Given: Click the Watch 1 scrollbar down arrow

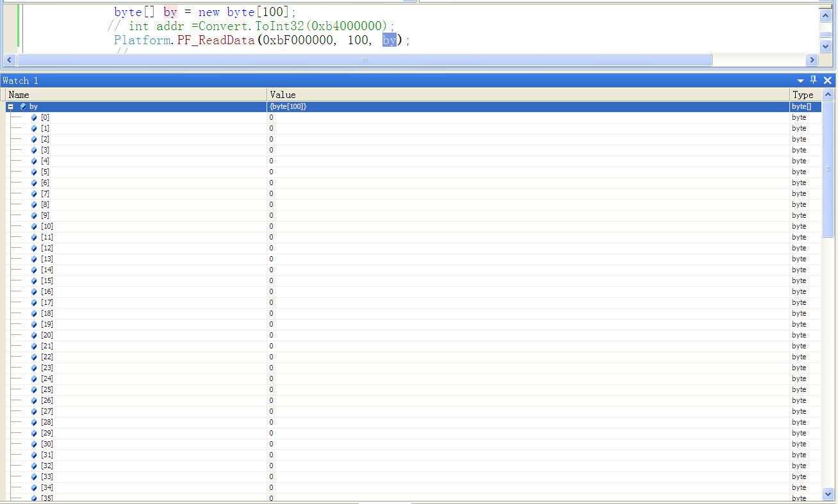Looking at the screenshot, I should [828, 494].
